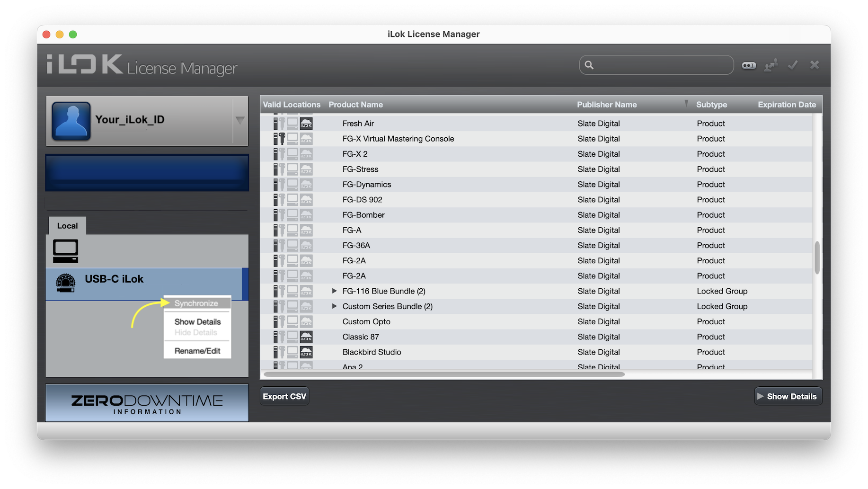This screenshot has width=868, height=489.
Task: Click the X deactivate icon in the toolbar
Action: [x=815, y=65]
